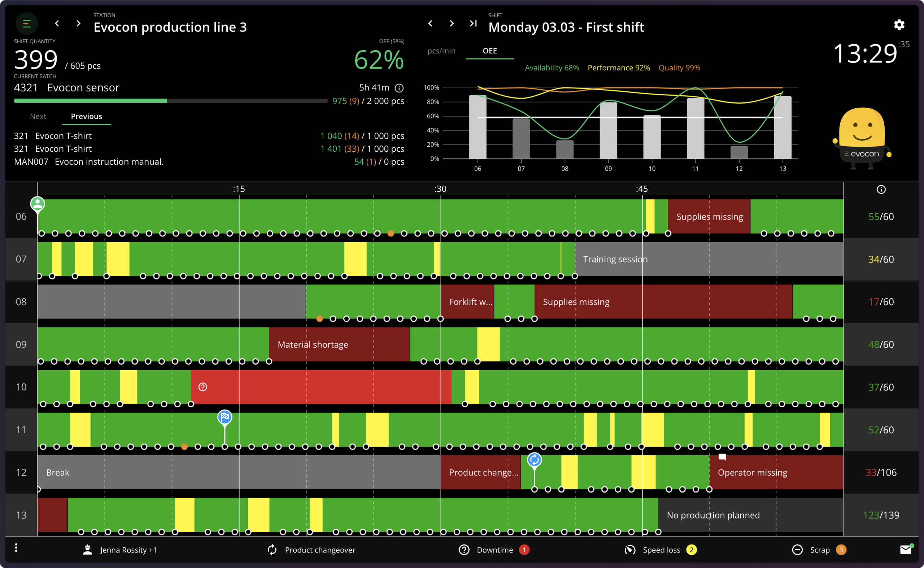Open Supplies missing stop in hour 08

[663, 302]
